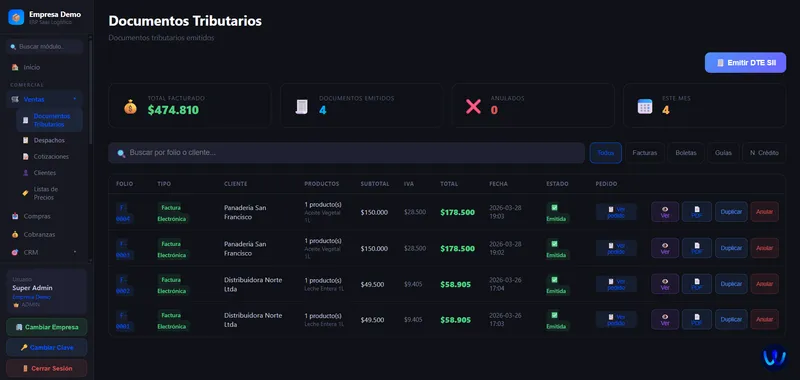Open Ver pedido for the 19:02 invoice
Viewport: 800px width, 380px height.
616,248
